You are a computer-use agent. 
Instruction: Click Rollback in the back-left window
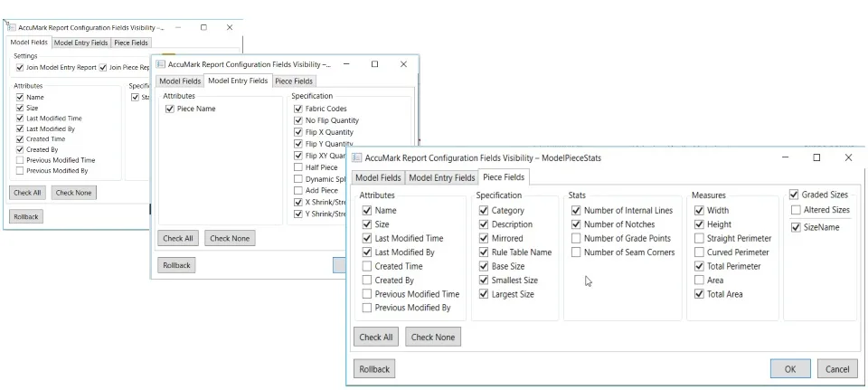[x=26, y=216]
